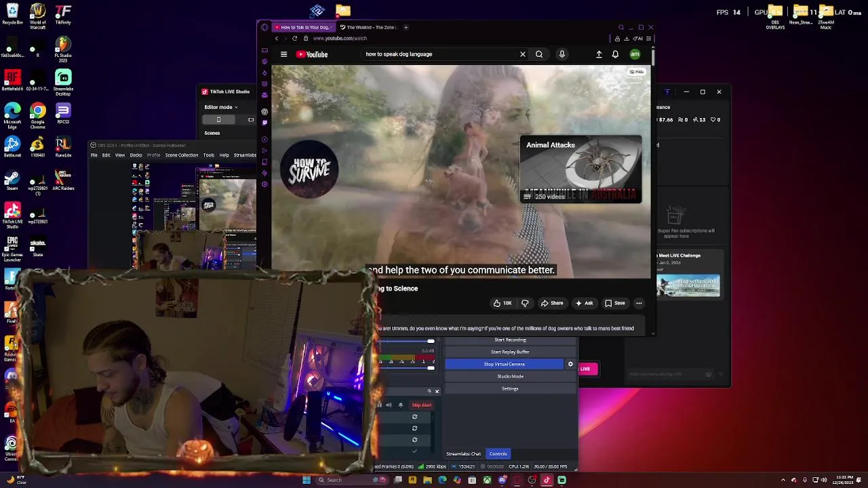Open a new browser tab
The width and height of the screenshot is (868, 488).
click(406, 27)
